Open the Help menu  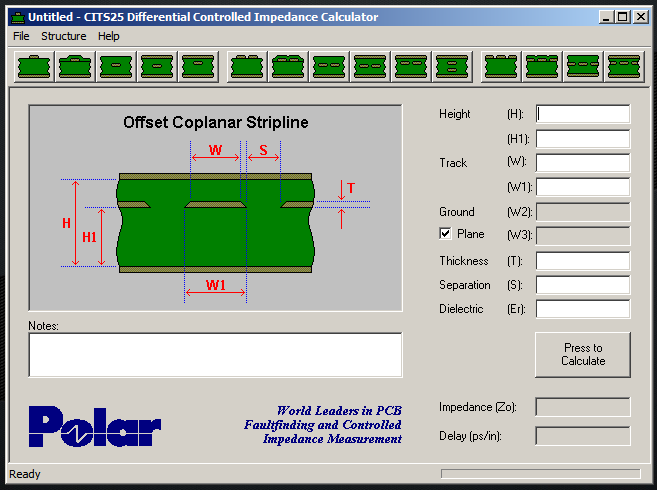(109, 36)
